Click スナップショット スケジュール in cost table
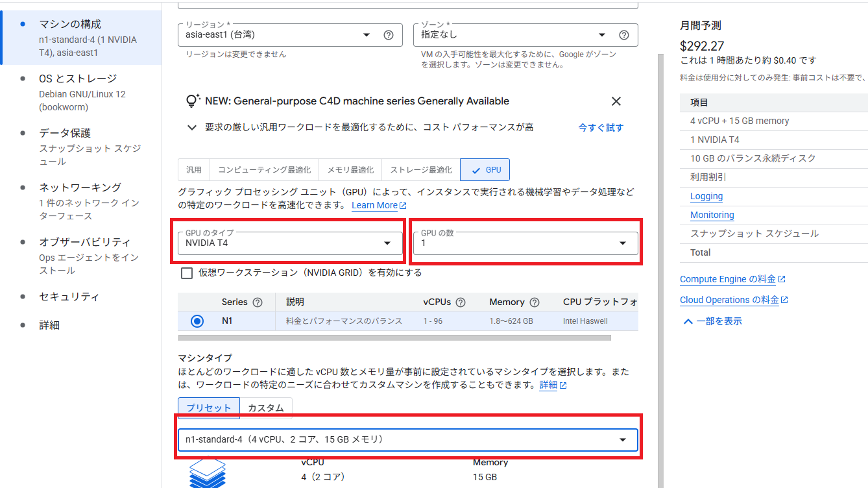The width and height of the screenshot is (868, 488). point(774,234)
